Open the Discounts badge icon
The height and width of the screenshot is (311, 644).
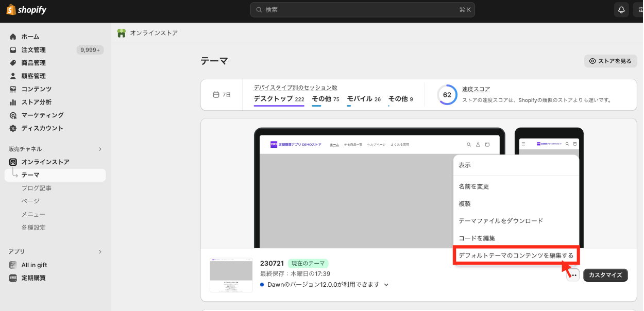(13, 128)
